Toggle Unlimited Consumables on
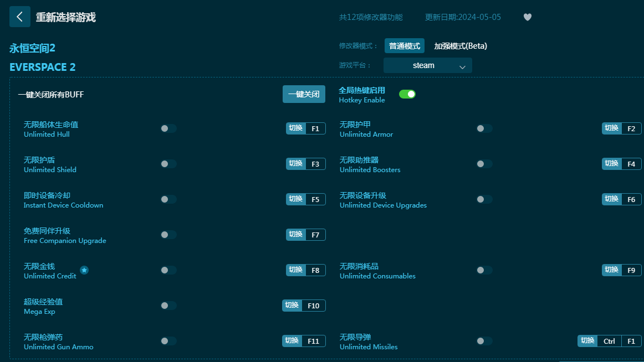The image size is (644, 362). pyautogui.click(x=484, y=270)
